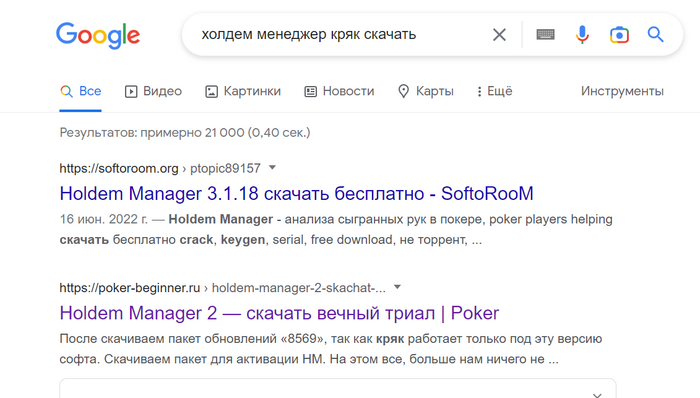Screen dimensions: 700x398
Task: Click the Результатов: примерно 21 000 text
Action: tap(185, 133)
